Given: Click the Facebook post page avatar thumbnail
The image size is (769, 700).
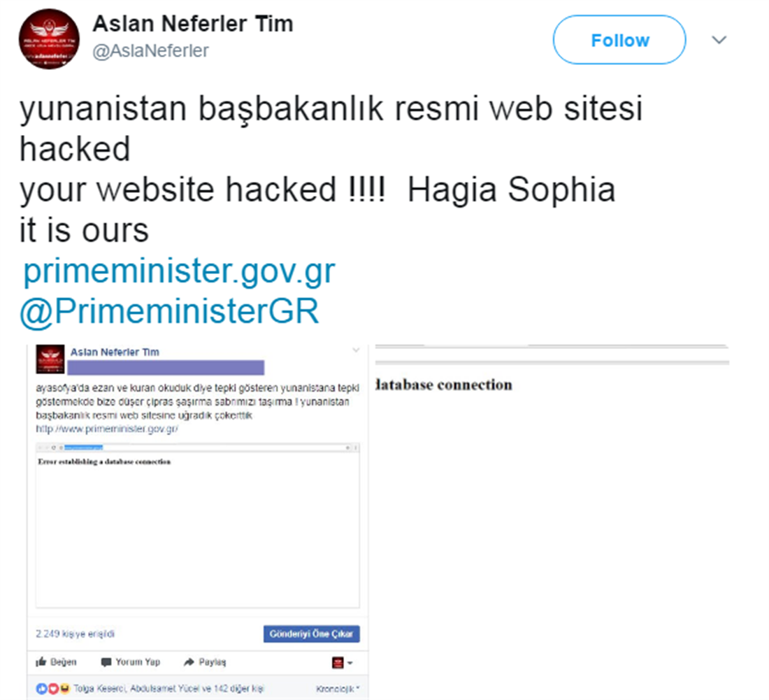Looking at the screenshot, I should tap(50, 359).
